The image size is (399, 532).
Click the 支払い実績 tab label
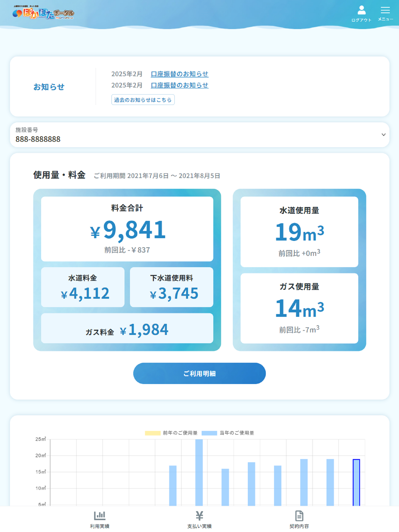[x=199, y=526]
